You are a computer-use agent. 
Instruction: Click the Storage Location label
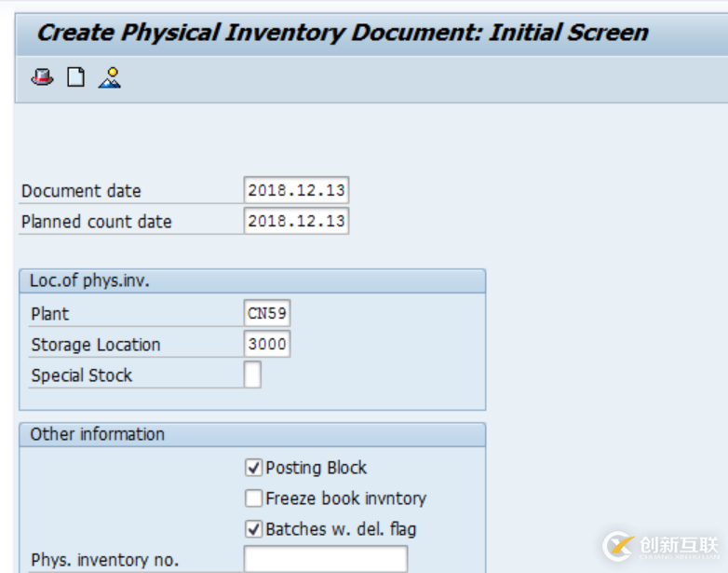pyautogui.click(x=96, y=345)
